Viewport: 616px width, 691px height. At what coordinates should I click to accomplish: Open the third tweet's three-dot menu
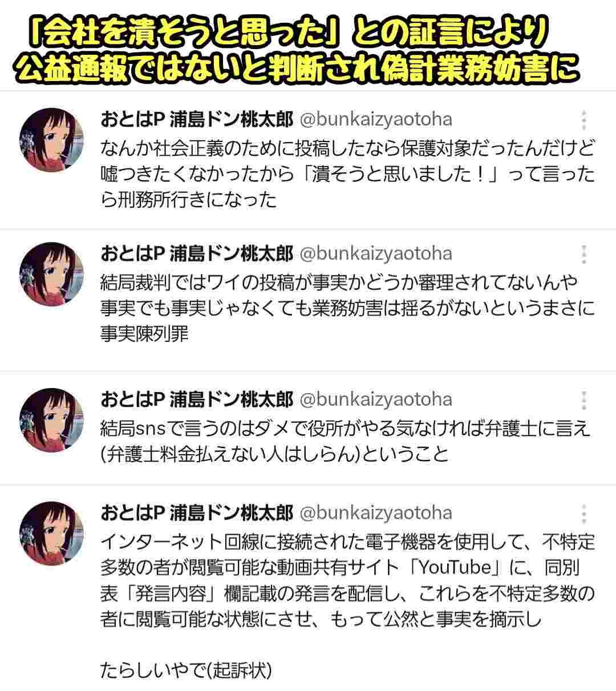[x=583, y=401]
